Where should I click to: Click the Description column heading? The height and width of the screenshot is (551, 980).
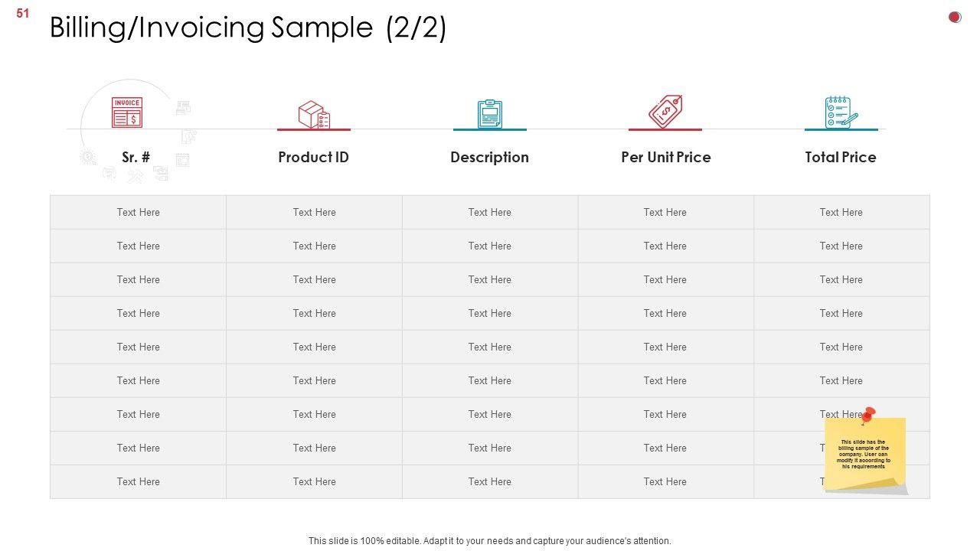point(489,157)
